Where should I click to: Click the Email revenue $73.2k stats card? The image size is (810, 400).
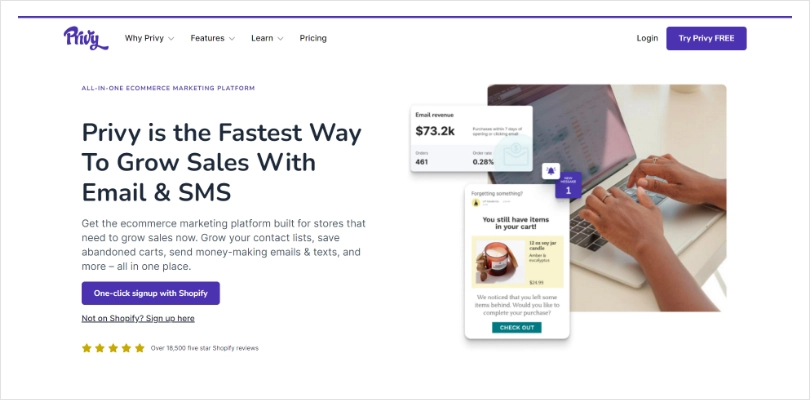click(x=471, y=139)
